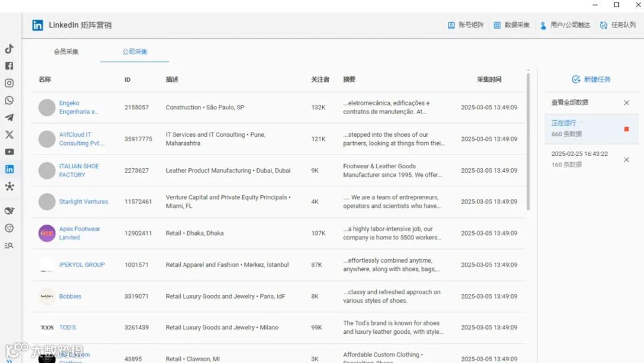The height and width of the screenshot is (363, 644).
Task: Open the list search sidebar icon
Action: (9, 245)
